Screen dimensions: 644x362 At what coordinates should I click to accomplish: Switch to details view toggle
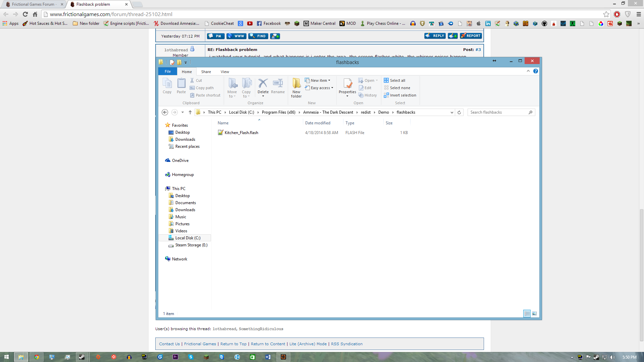(527, 314)
